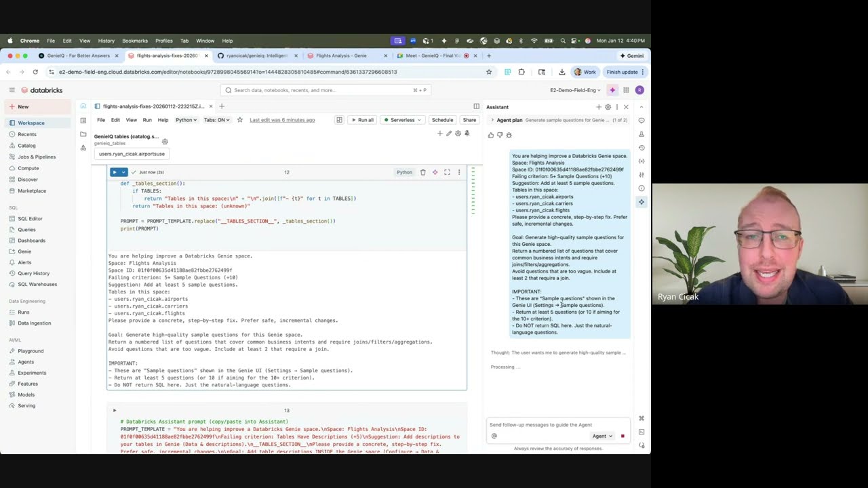
Task: Give thumbs up on the Assistant response
Action: [x=491, y=135]
